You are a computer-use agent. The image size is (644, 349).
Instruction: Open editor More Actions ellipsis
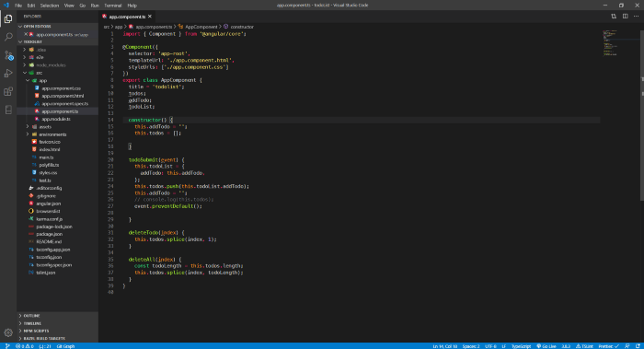coord(637,17)
